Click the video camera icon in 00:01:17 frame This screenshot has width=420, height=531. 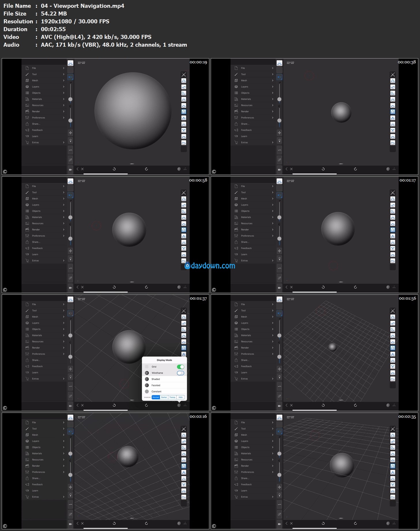click(279, 288)
